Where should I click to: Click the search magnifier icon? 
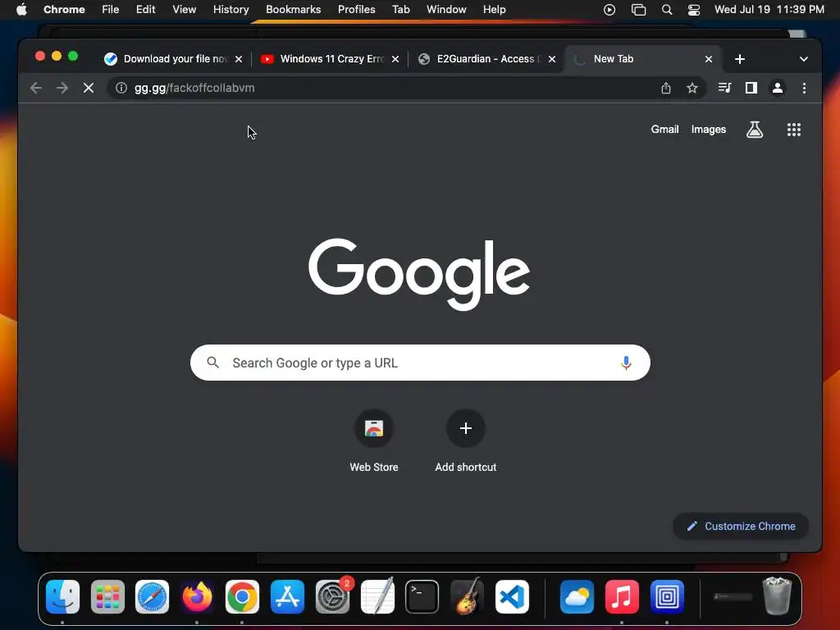212,363
